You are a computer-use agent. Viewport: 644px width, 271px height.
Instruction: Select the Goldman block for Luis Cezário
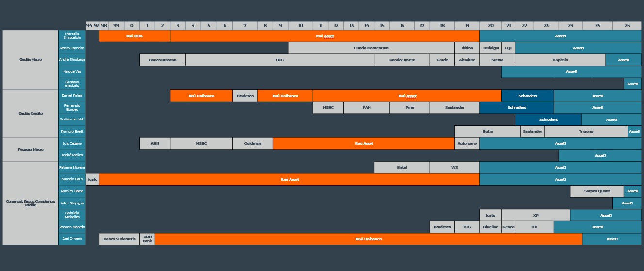point(252,143)
